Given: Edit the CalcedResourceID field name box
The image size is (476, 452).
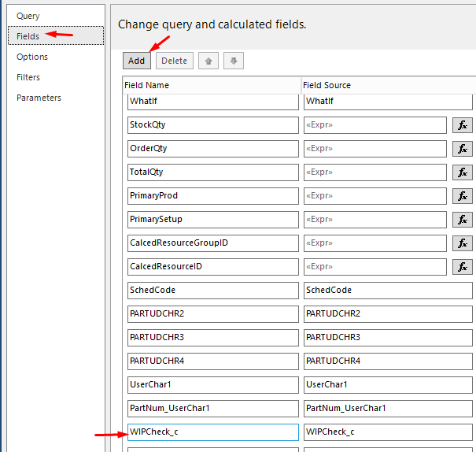Looking at the screenshot, I should (213, 267).
